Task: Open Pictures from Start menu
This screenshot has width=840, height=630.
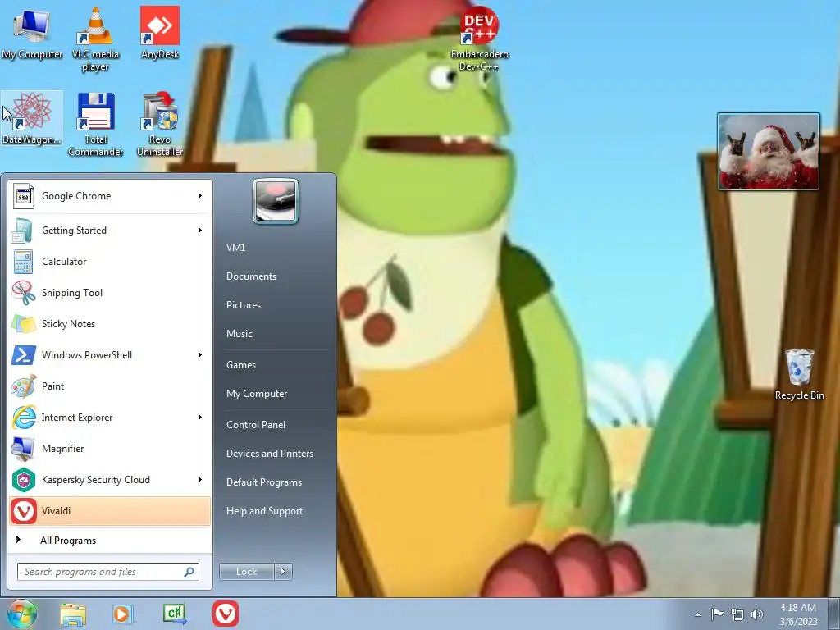Action: pyautogui.click(x=243, y=305)
